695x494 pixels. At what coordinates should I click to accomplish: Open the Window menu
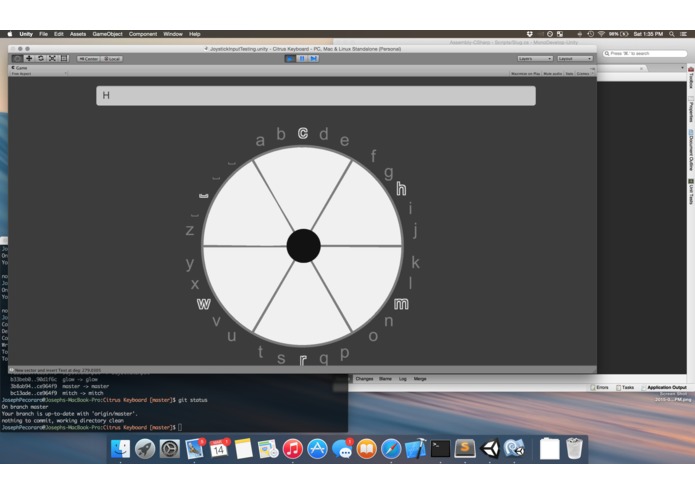pyautogui.click(x=173, y=34)
